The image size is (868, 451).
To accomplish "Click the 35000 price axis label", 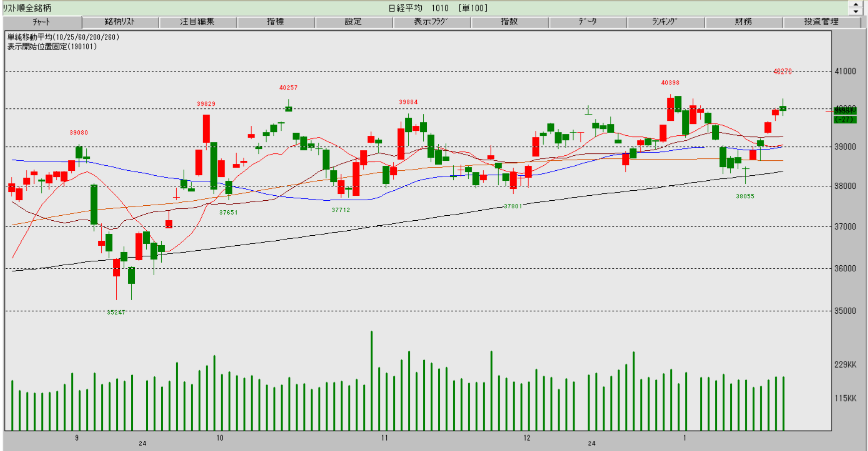I will pyautogui.click(x=846, y=311).
